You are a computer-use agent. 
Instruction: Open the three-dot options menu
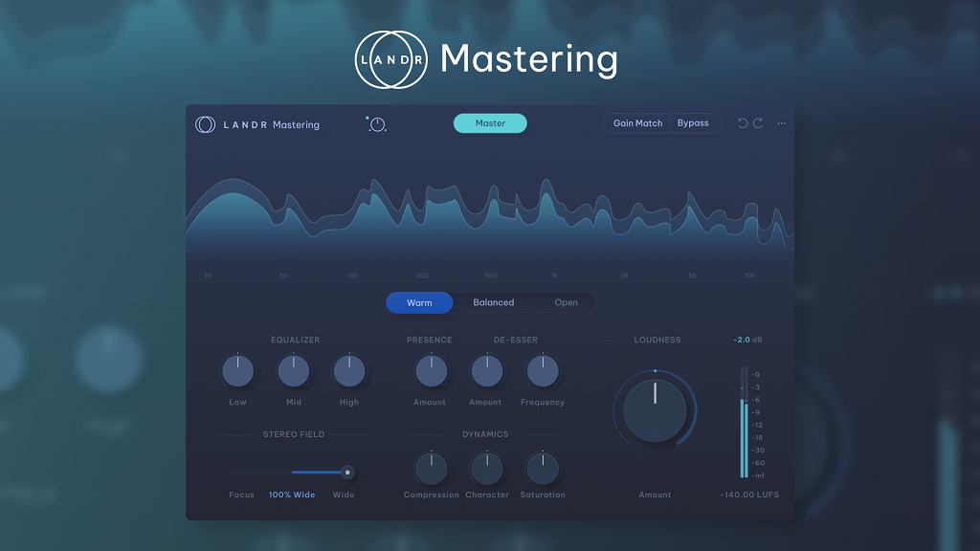point(781,122)
